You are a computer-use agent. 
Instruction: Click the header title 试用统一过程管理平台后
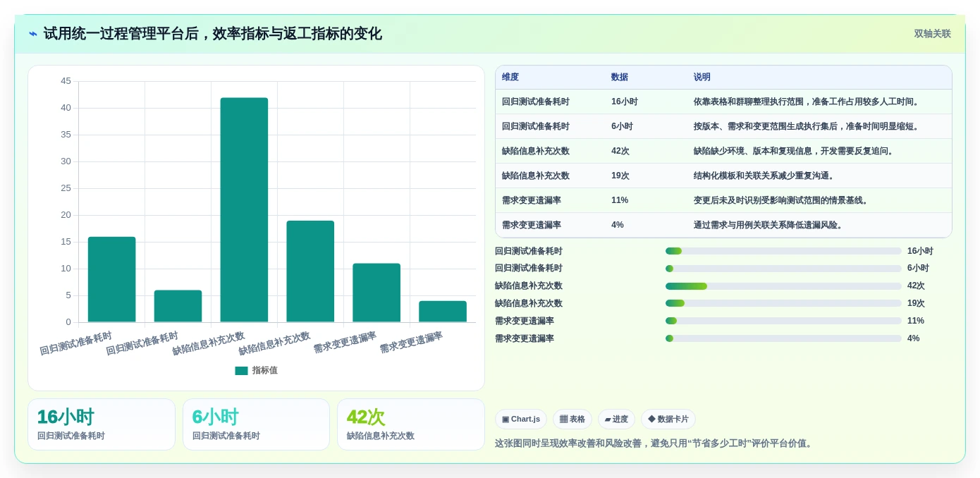point(213,34)
